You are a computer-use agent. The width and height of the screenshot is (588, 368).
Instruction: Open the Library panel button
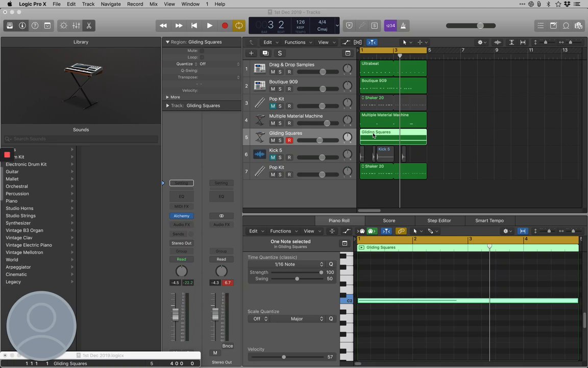coord(10,26)
